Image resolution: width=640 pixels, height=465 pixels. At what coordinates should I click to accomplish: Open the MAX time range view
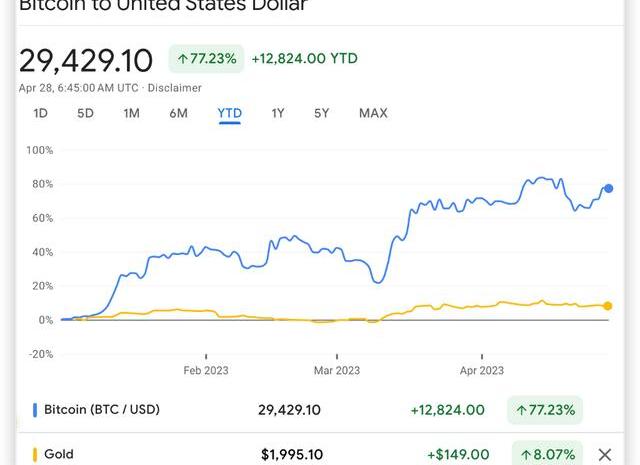373,113
